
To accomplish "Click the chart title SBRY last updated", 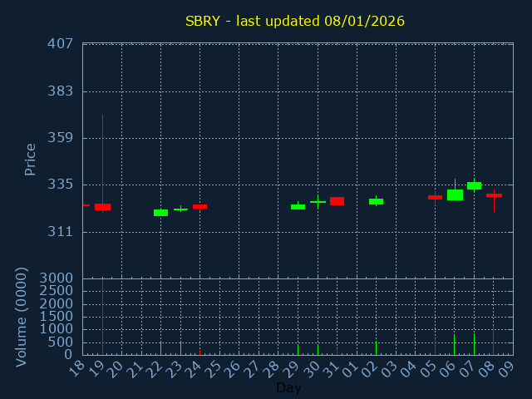I will click(x=295, y=21).
